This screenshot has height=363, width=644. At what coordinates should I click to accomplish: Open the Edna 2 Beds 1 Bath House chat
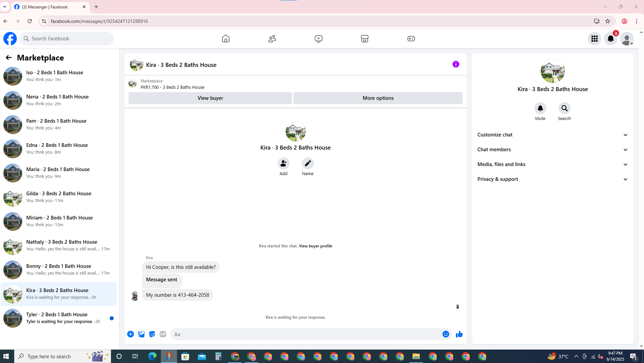[59, 149]
